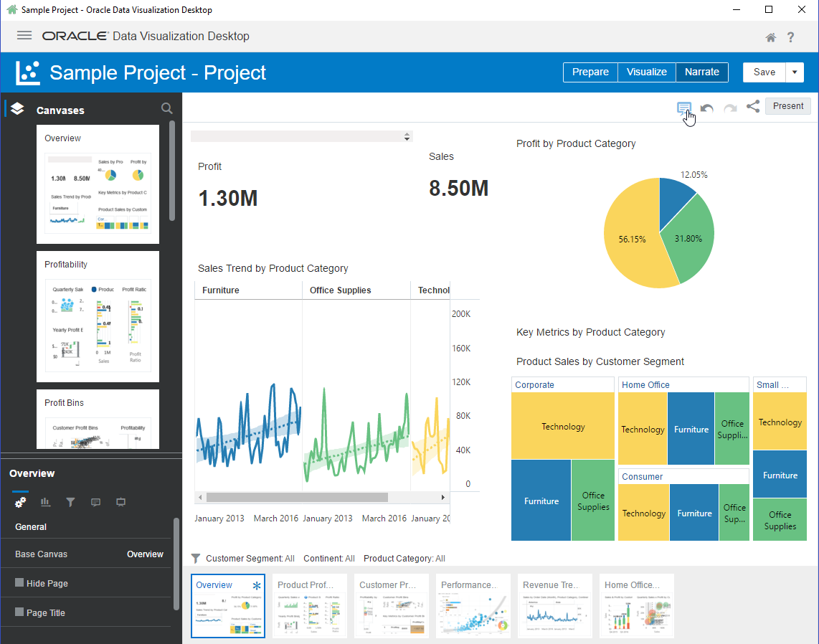
Task: Switch to the Visualize tab
Action: [646, 72]
